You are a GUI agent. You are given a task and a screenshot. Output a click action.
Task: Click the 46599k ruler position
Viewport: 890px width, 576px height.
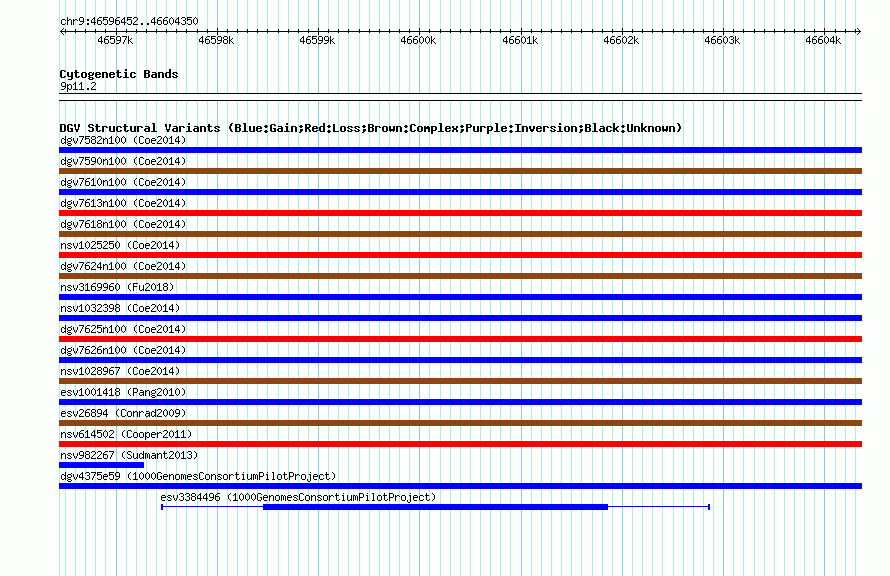(317, 40)
